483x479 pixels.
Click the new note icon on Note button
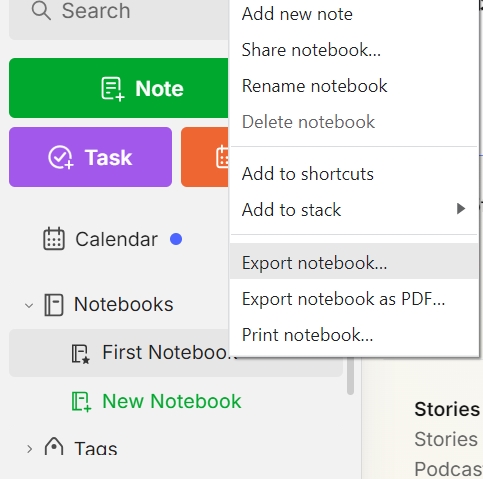pos(113,88)
